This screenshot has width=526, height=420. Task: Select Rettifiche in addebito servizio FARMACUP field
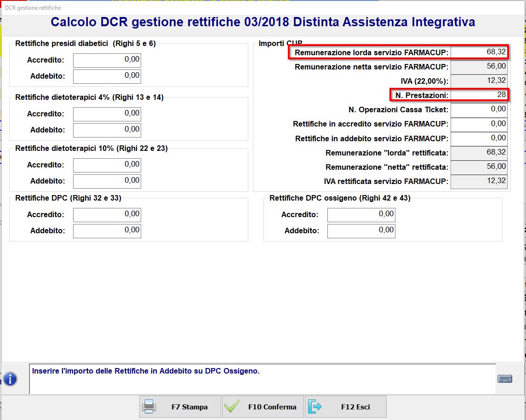tap(479, 138)
